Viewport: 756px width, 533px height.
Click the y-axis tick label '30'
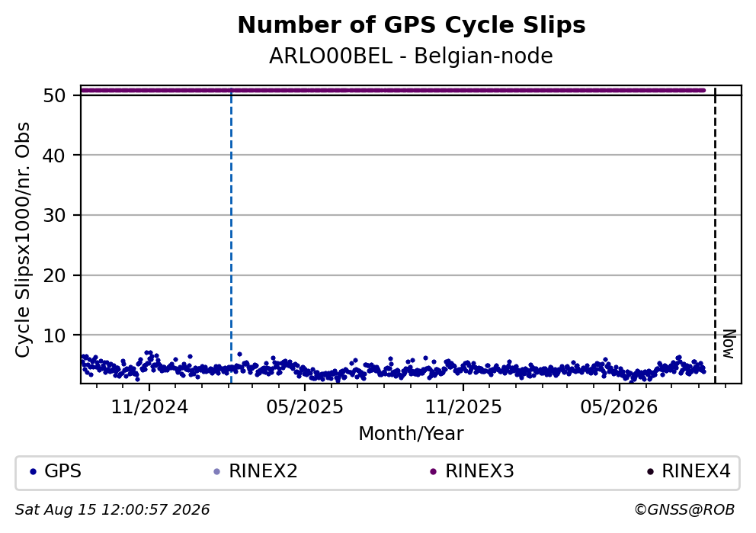(54, 215)
